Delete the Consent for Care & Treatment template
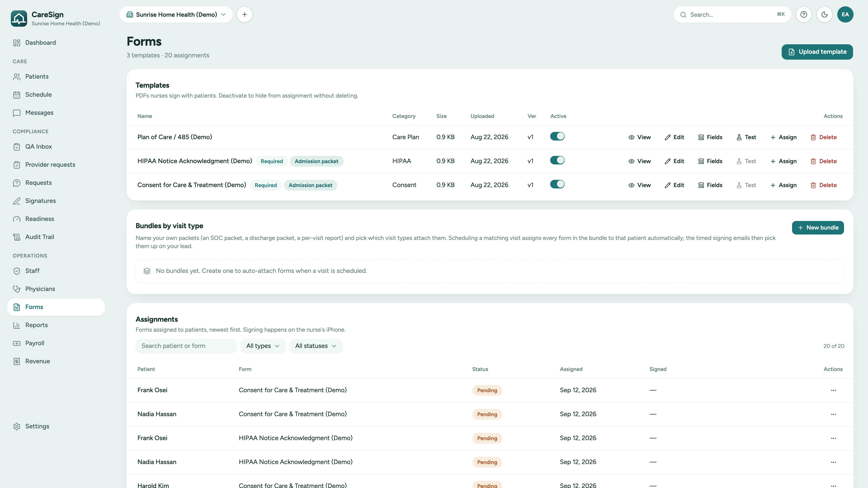Image resolution: width=868 pixels, height=488 pixels. tap(823, 185)
